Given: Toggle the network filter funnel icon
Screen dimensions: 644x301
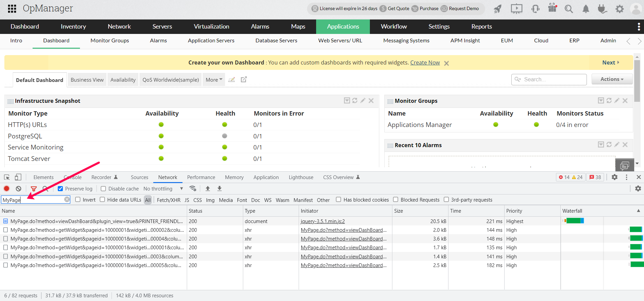Looking at the screenshot, I should (x=34, y=189).
